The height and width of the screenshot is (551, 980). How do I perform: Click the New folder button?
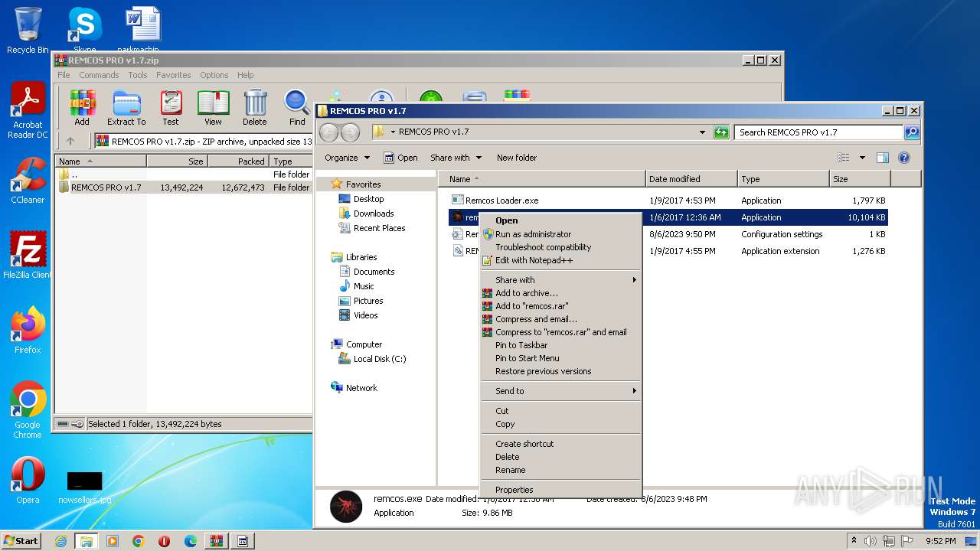[517, 158]
